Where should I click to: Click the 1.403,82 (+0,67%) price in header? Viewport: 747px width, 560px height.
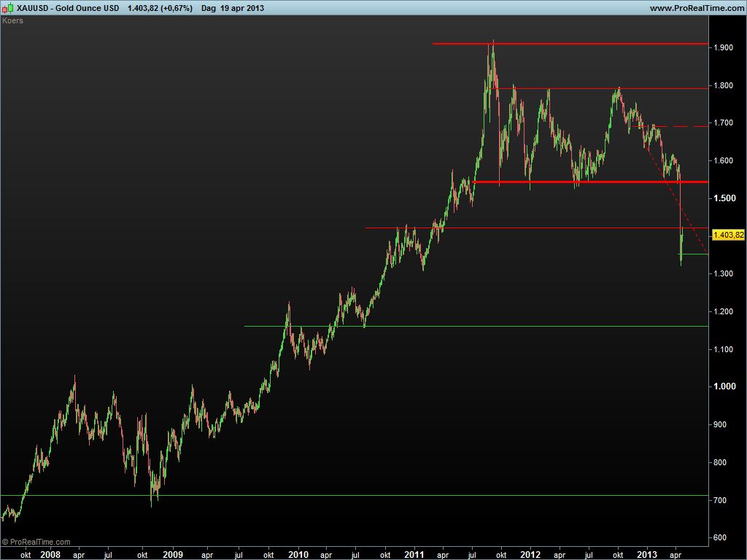[x=160, y=8]
